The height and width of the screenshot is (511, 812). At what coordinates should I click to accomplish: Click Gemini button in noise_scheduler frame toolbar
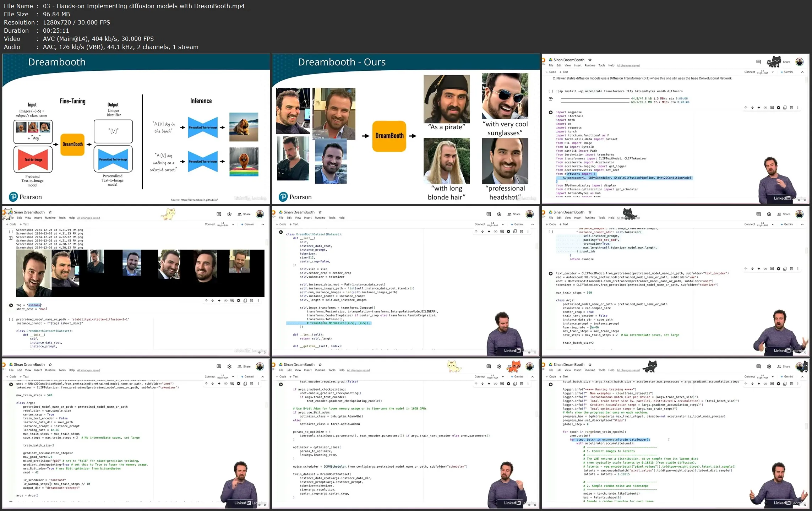click(x=517, y=377)
